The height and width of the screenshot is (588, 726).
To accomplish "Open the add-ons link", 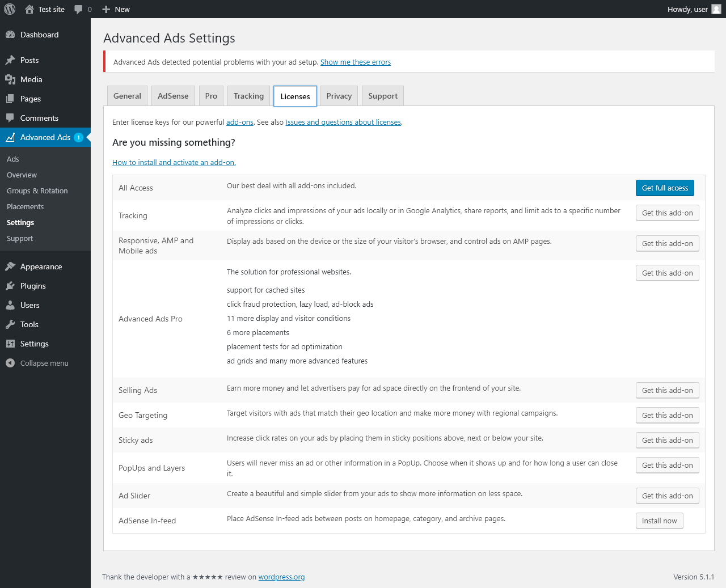I will 240,122.
